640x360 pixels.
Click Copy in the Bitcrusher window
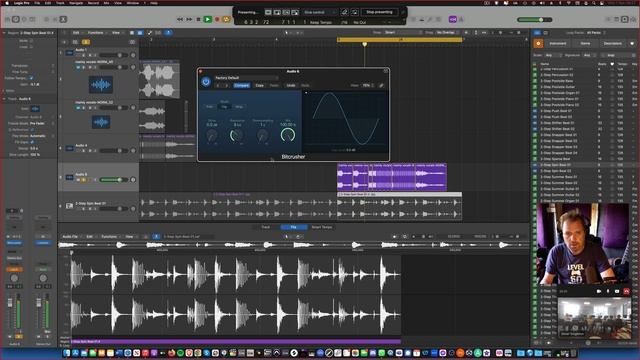260,85
